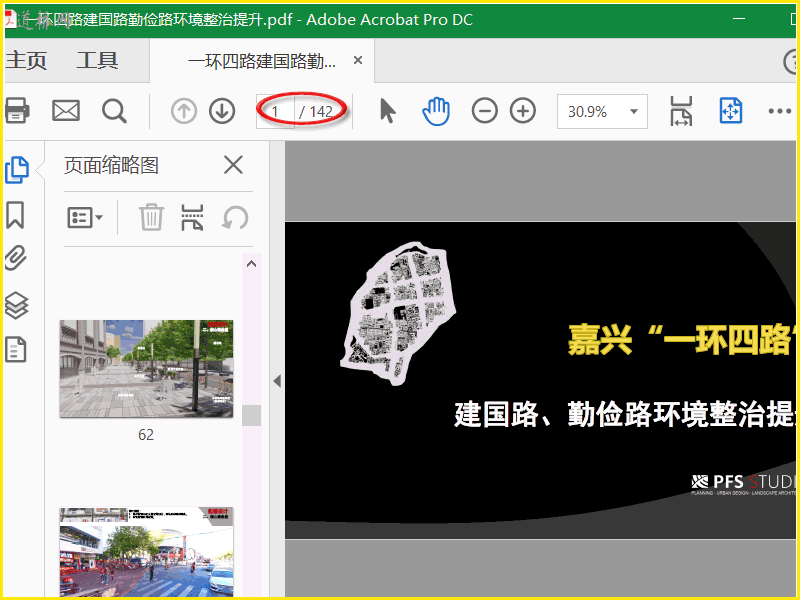Screen dimensions: 800x600
Task: Click the 页面缩略图 panel title
Action: click(111, 165)
